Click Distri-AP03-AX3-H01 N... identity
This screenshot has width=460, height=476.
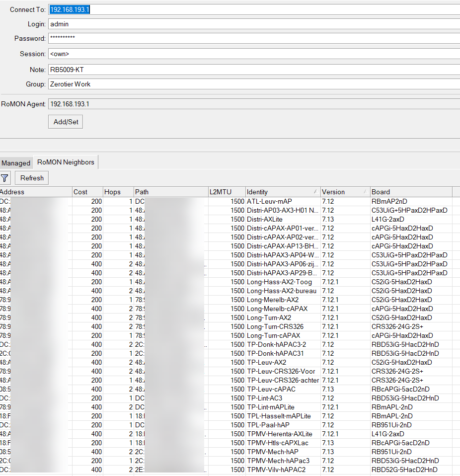(x=283, y=210)
